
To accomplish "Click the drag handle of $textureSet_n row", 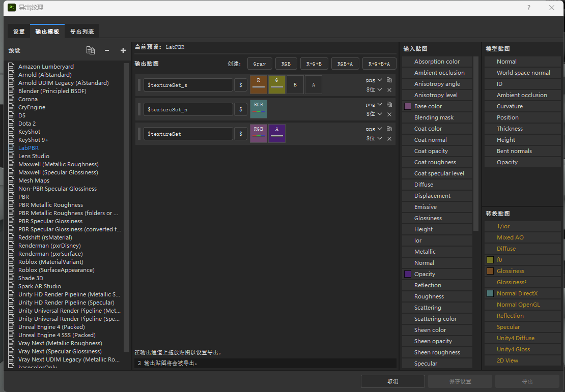I will pos(139,109).
